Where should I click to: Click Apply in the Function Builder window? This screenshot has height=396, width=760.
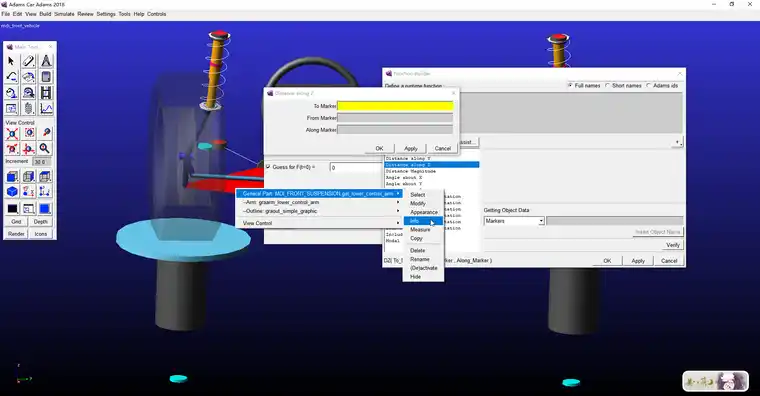click(638, 261)
